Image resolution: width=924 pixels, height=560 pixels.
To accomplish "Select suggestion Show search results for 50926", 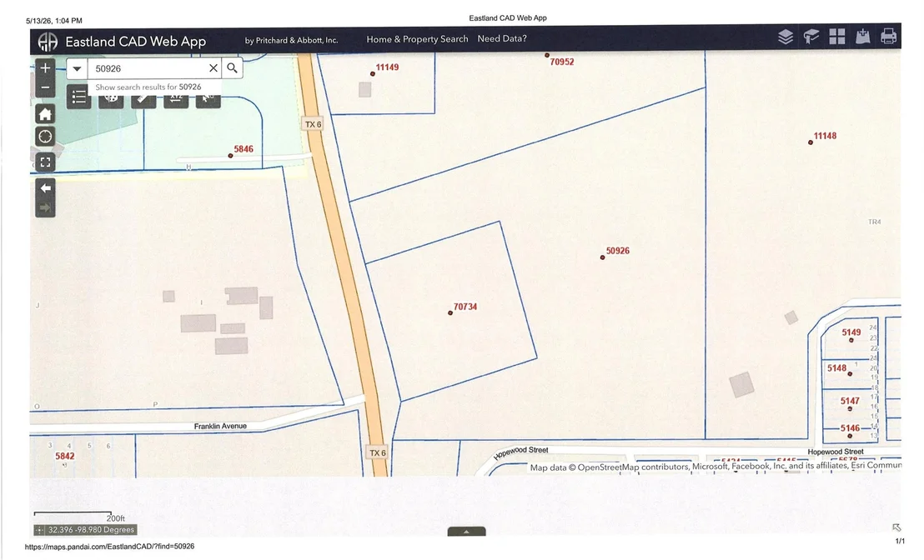I will 148,87.
